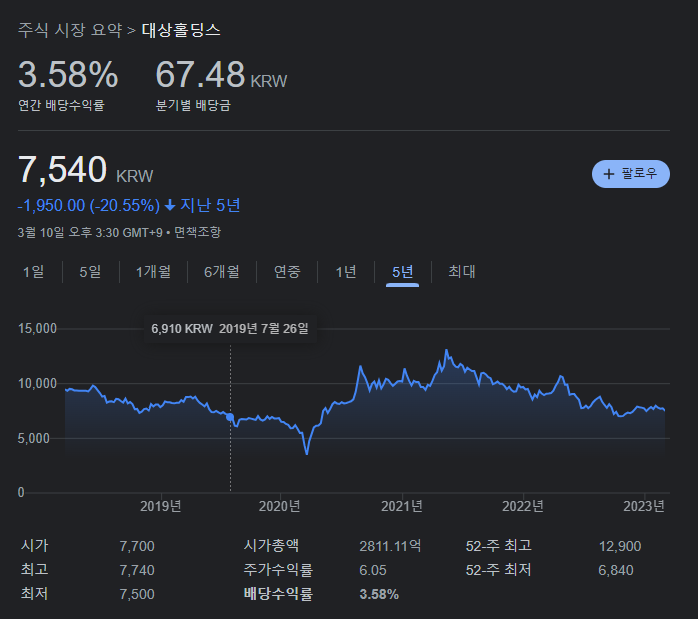Image resolution: width=698 pixels, height=619 pixels.
Task: Choose the 1년 range tab
Action: coord(346,271)
